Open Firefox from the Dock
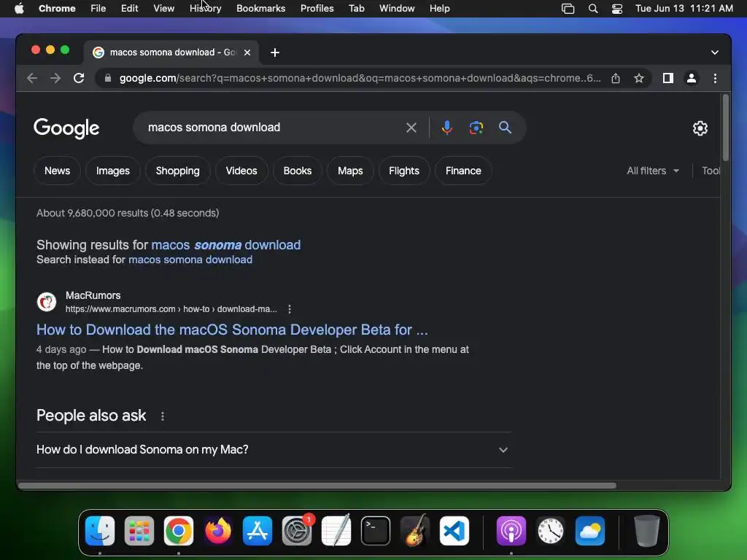 point(217,531)
